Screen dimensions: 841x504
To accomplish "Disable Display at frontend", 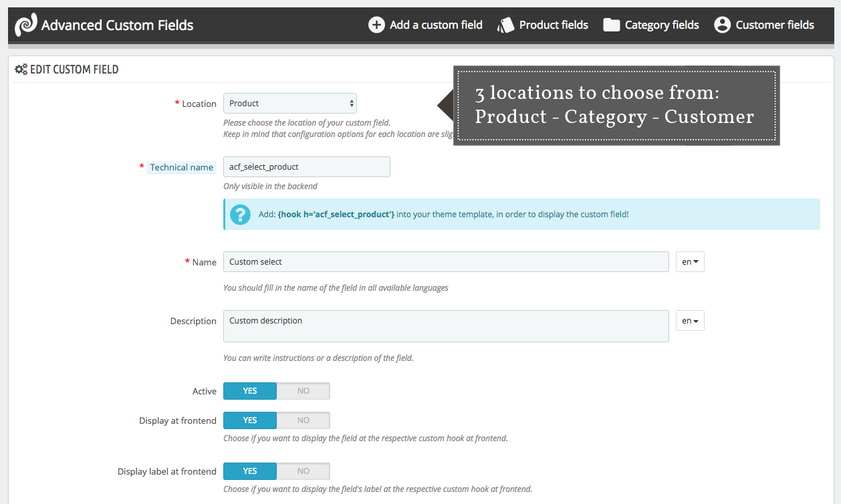I will tap(303, 420).
